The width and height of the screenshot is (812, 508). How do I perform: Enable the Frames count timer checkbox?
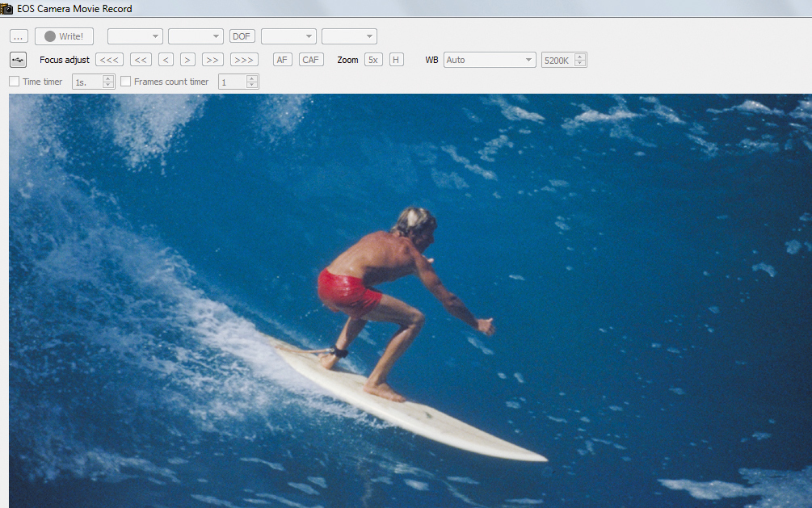[125, 82]
